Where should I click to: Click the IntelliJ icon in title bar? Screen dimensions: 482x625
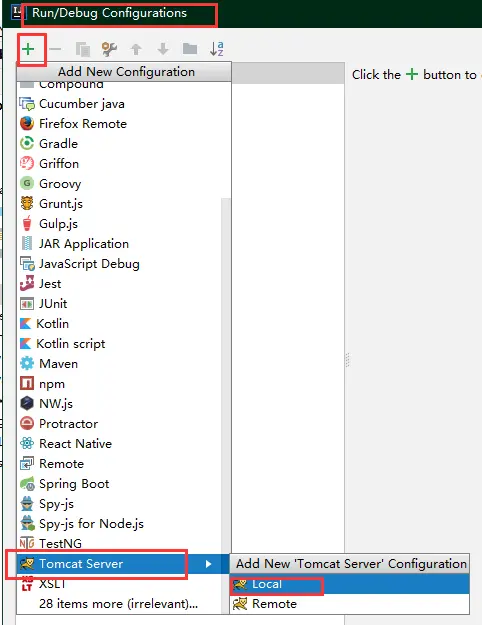tap(18, 13)
